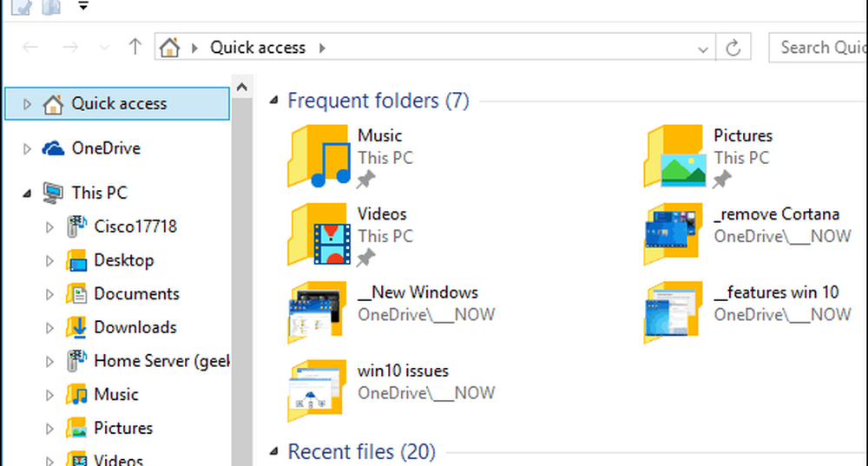Select Home Server in navigation pane
Viewport: 868px width, 466px height.
tap(161, 361)
